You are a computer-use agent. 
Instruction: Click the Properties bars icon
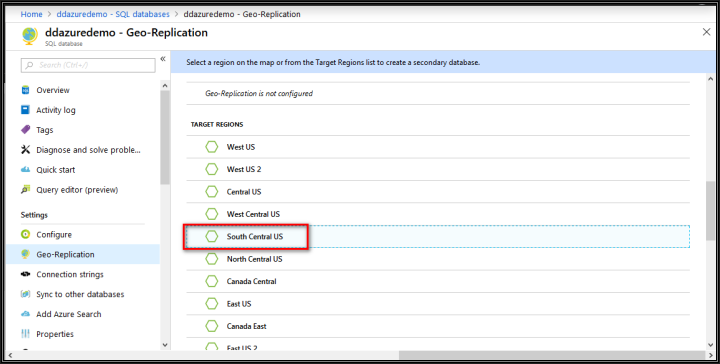[26, 334]
